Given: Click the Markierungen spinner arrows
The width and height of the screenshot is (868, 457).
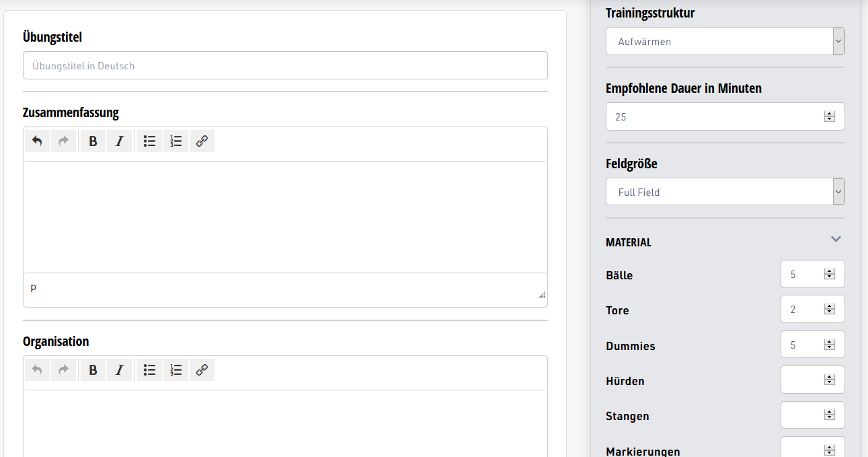Looking at the screenshot, I should pyautogui.click(x=830, y=450).
